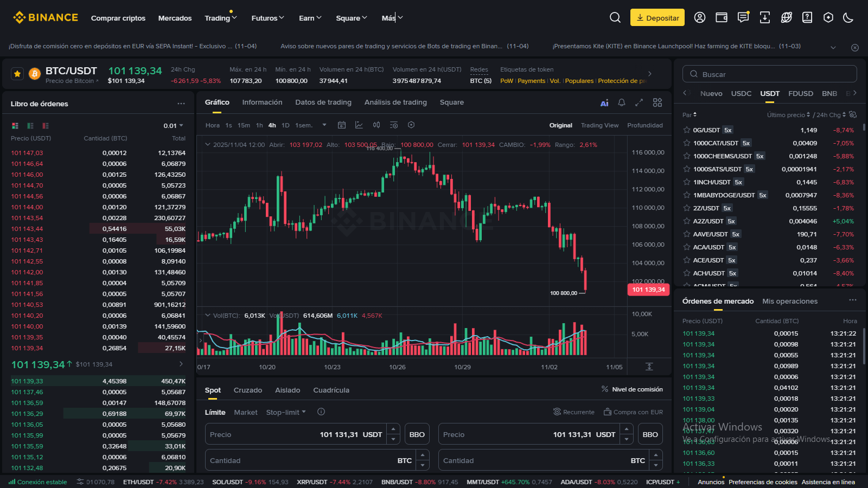Favorite the 0G/USDT pair star
The width and height of the screenshot is (868, 488).
(687, 130)
